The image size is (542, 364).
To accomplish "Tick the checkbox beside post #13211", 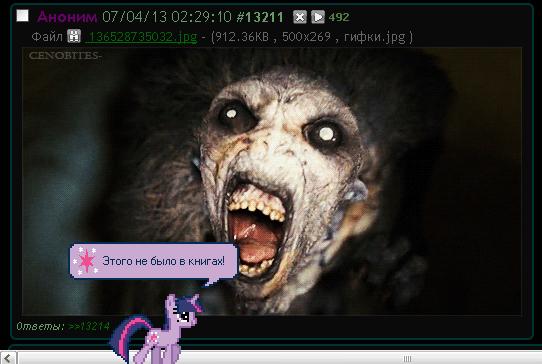I will pos(22,16).
